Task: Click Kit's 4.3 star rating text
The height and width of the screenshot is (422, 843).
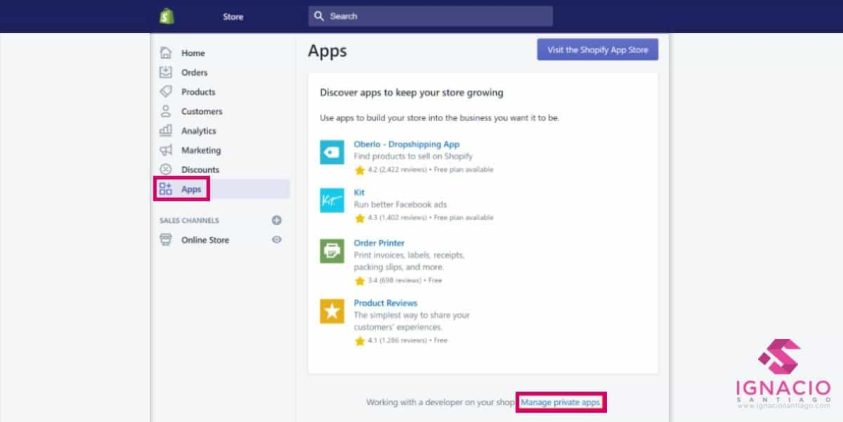Action: [430, 218]
